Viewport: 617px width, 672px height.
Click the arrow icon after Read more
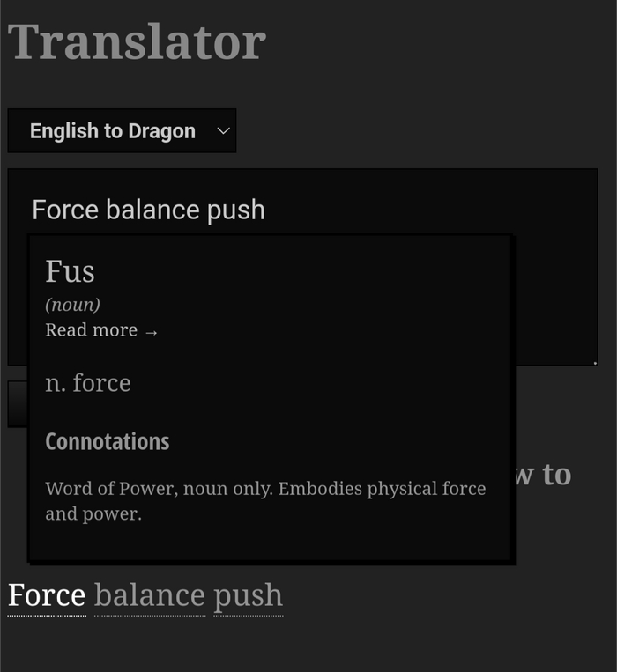pos(152,331)
